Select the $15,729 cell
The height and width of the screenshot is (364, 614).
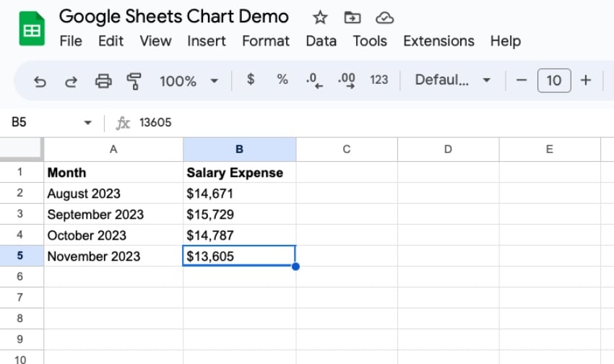[x=239, y=214]
